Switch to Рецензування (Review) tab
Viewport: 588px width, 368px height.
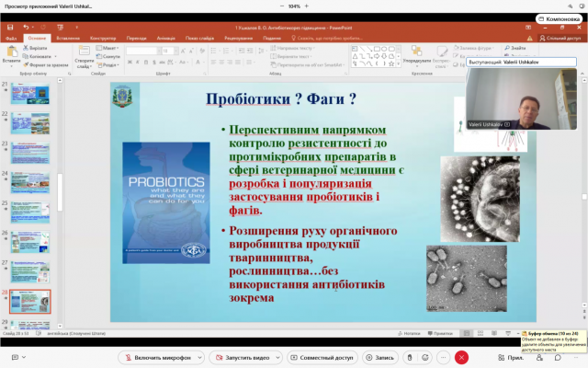(x=238, y=39)
